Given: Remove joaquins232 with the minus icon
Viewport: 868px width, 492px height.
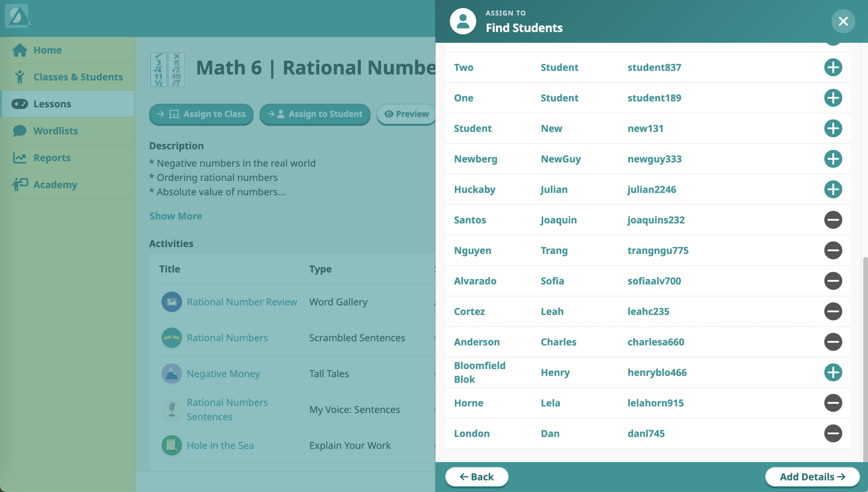Looking at the screenshot, I should pos(833,220).
